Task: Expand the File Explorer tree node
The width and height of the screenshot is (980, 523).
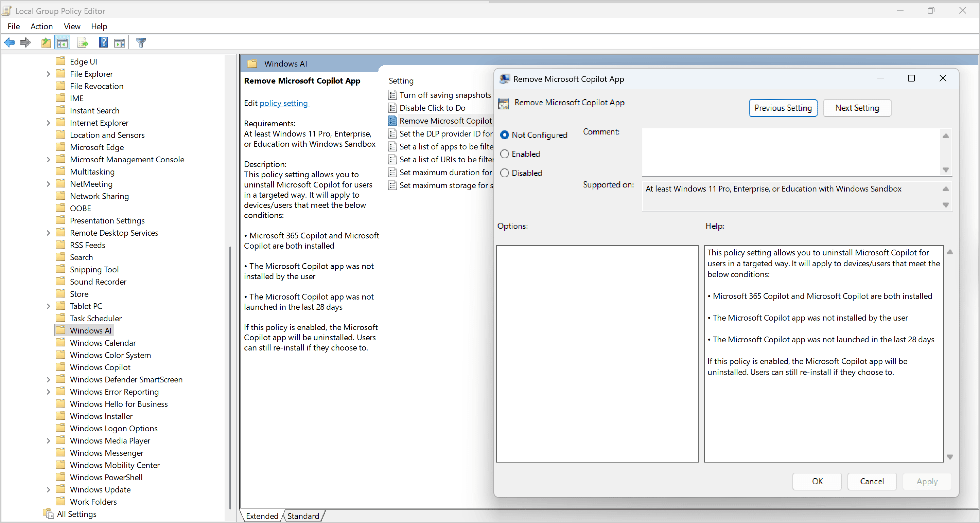Action: click(48, 74)
